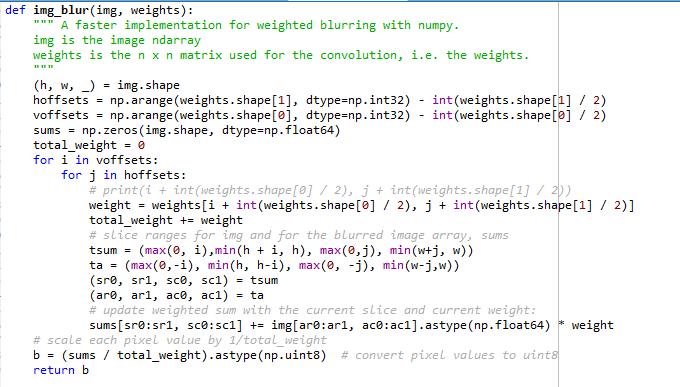Image resolution: width=680 pixels, height=387 pixels.
Task: Click the '(ar0, ar1, ac0, ac1) = ta' line
Action: (x=177, y=295)
